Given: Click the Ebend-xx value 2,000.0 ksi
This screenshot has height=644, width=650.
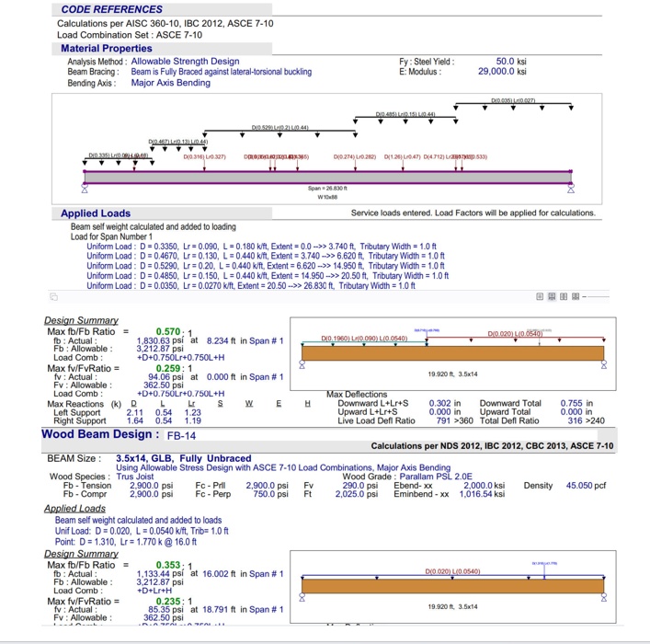Looking at the screenshot, I should pos(484,485).
